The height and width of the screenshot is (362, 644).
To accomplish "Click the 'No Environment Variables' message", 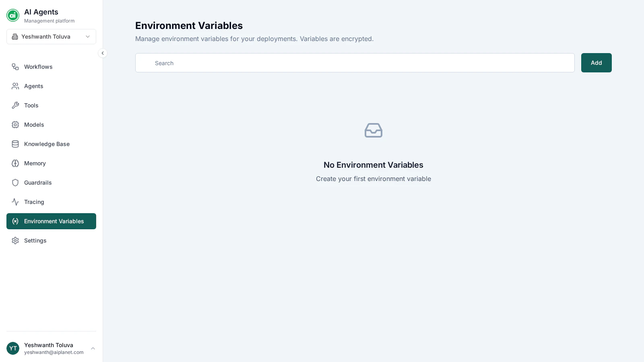I will (374, 165).
